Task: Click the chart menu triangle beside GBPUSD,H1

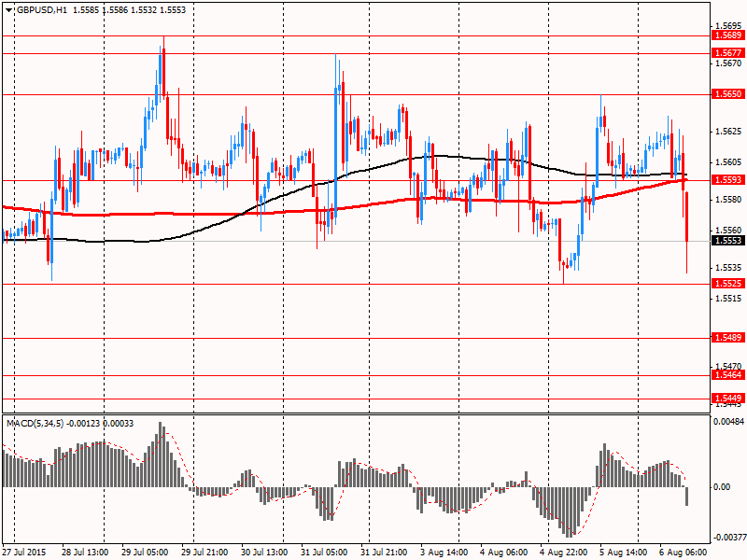Action: point(9,9)
